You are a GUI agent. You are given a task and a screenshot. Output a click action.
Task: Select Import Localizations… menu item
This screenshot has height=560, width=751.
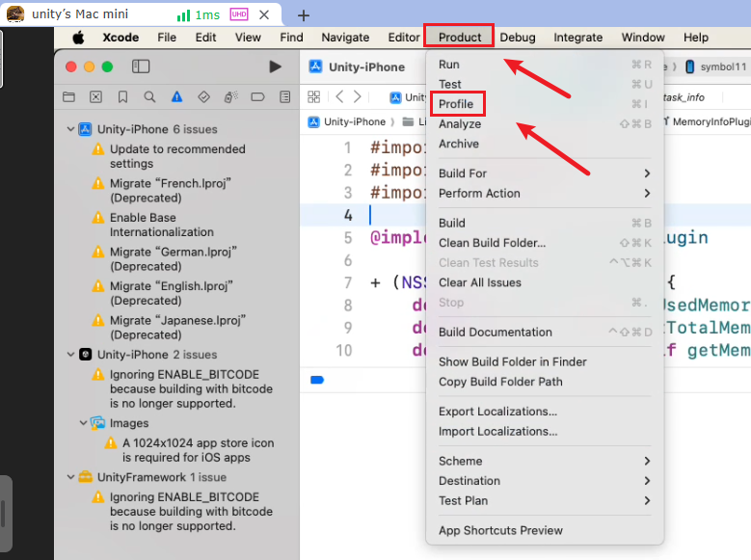point(545,431)
